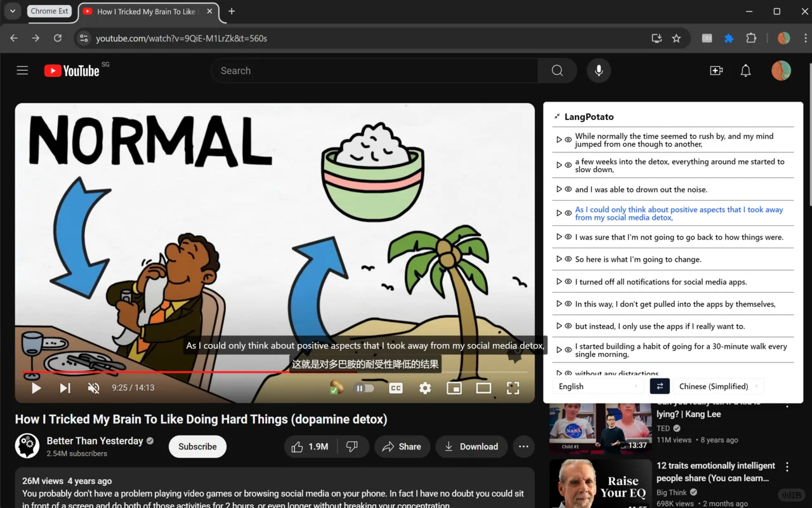
Task: Dislike the video
Action: tap(352, 446)
